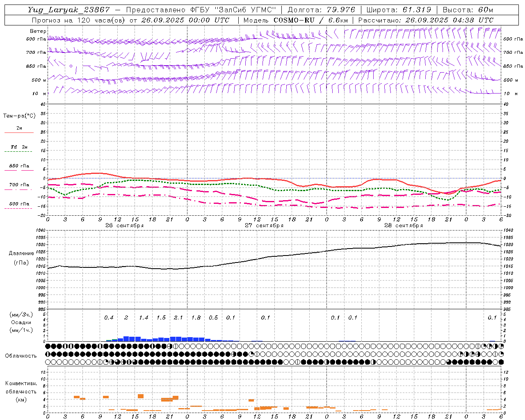525x420 pixels.
Task: Click the station title Yug_Laryak_23867
Action: pyautogui.click(x=69, y=10)
